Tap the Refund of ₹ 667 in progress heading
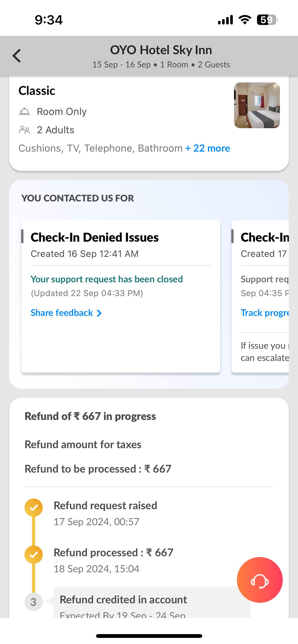 point(90,416)
